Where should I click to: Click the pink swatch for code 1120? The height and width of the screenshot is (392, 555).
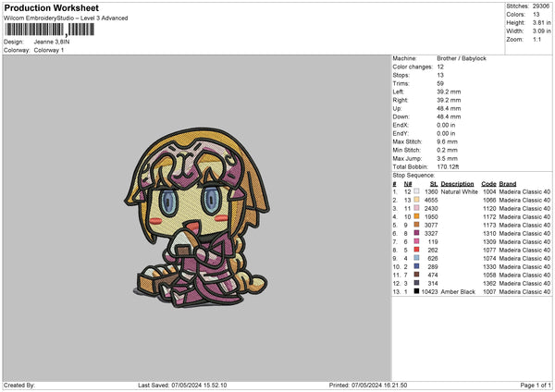[x=416, y=208]
